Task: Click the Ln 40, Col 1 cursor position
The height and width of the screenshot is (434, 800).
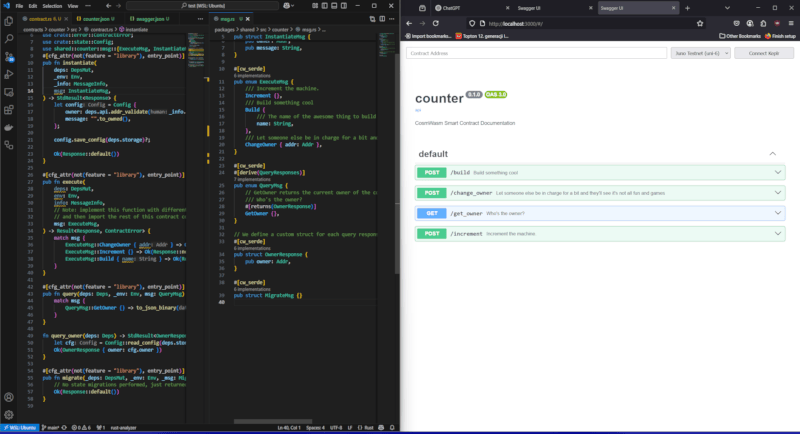Action: pyautogui.click(x=289, y=428)
